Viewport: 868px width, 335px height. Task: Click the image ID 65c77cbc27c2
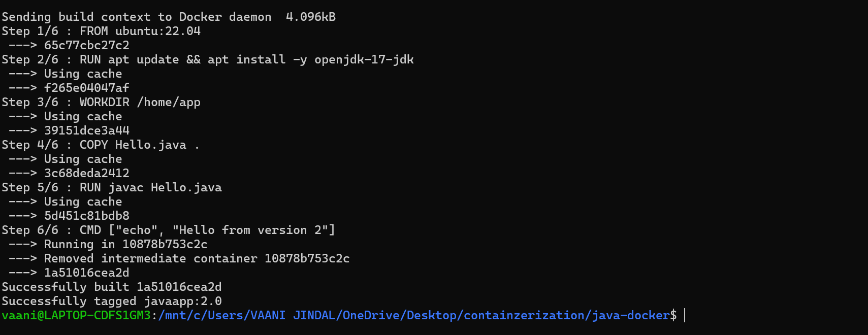click(x=86, y=45)
